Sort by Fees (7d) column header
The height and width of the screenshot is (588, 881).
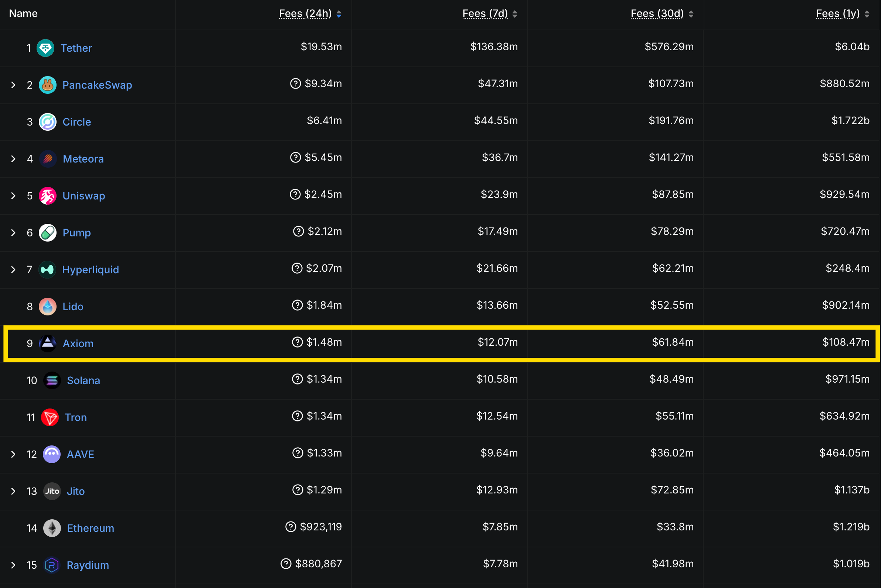[x=485, y=14]
